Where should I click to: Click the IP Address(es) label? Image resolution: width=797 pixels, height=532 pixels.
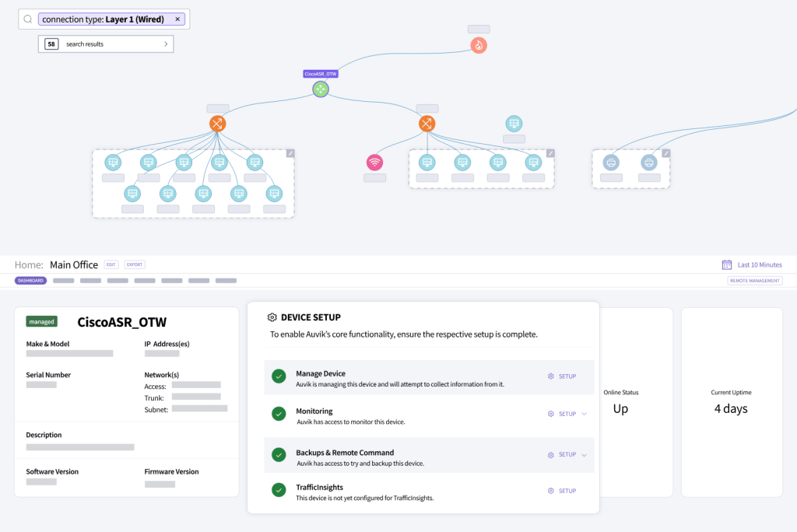click(x=167, y=344)
